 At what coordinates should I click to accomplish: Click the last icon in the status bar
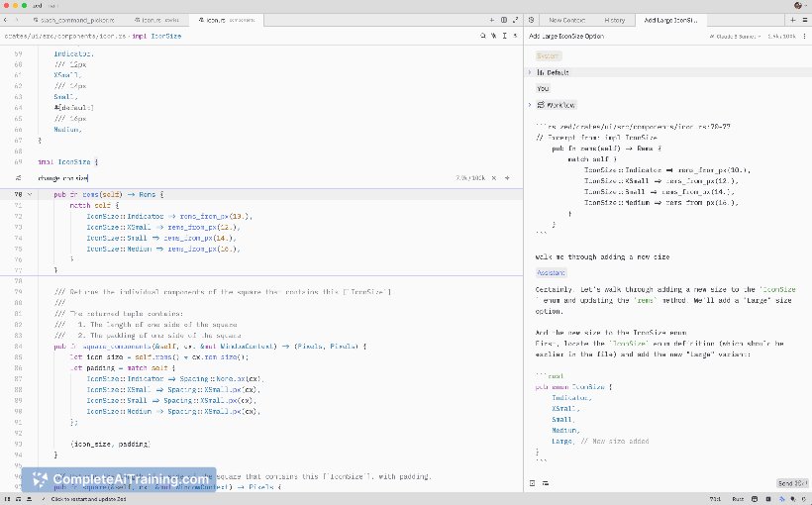pos(804,499)
